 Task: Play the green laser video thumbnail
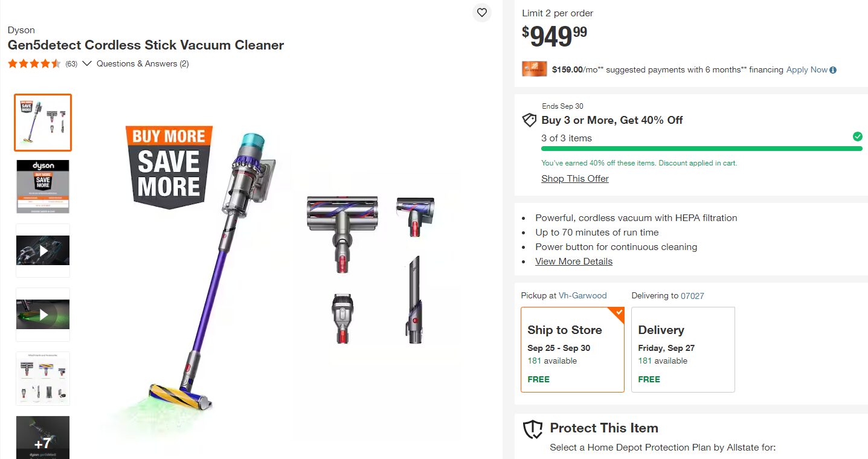pos(43,314)
